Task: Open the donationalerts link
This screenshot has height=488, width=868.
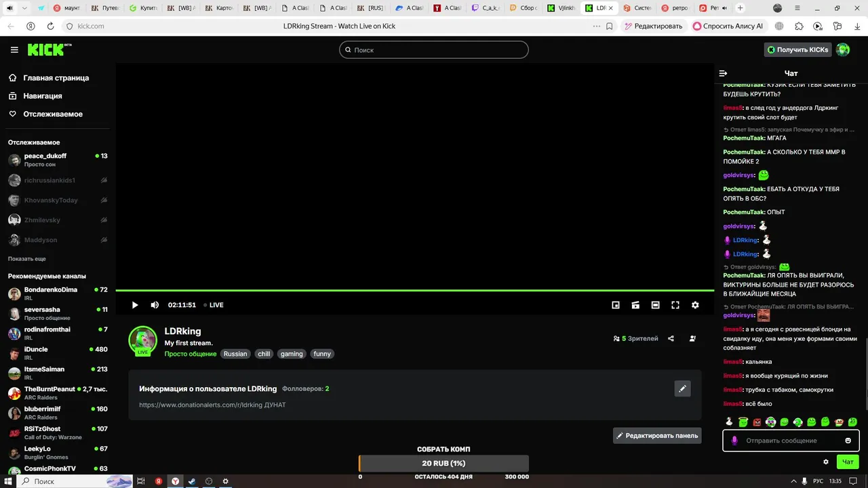Action: (212, 405)
